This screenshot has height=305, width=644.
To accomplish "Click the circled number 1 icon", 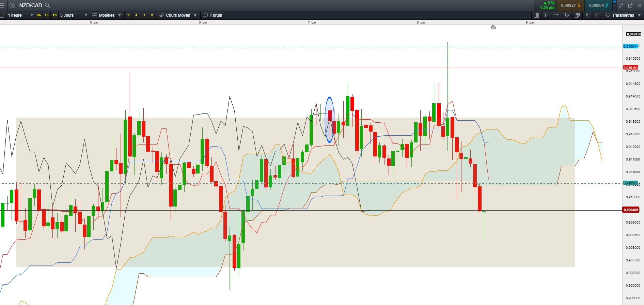I will point(12,5).
